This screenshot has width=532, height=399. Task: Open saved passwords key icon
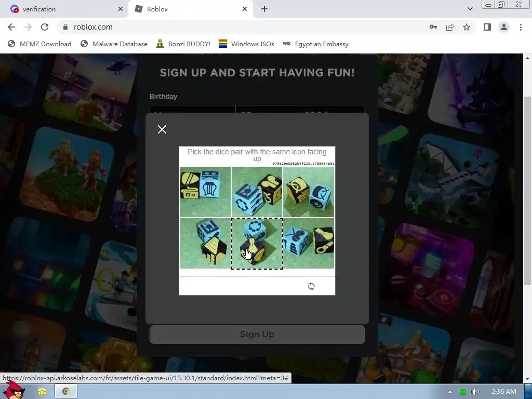pos(433,27)
